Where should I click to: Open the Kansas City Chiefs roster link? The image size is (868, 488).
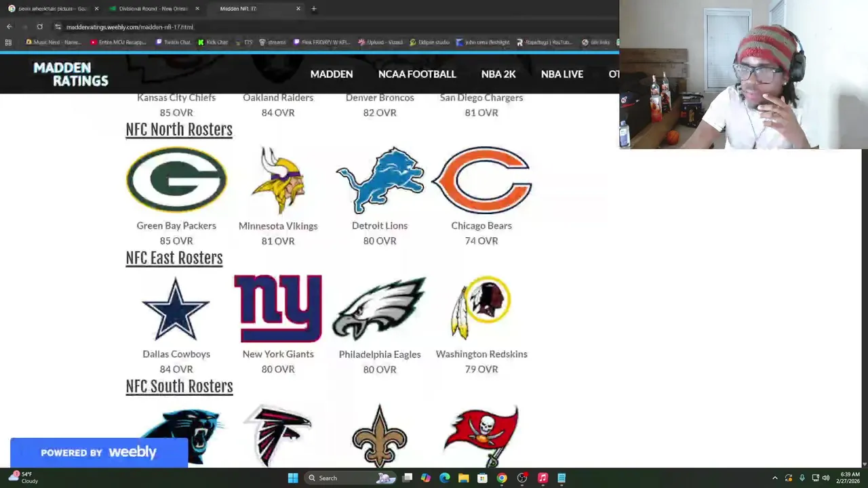tap(176, 98)
